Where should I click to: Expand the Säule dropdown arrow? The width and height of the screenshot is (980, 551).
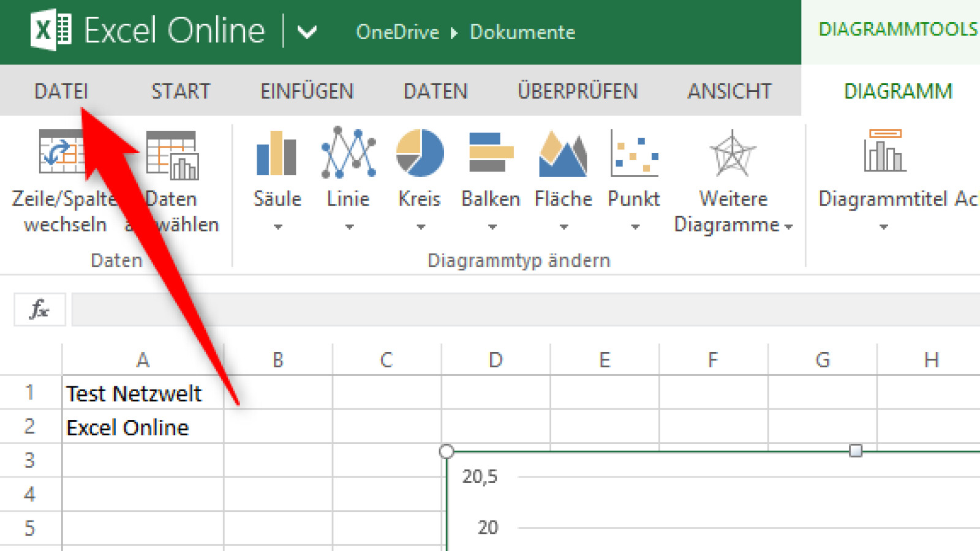[x=277, y=227]
